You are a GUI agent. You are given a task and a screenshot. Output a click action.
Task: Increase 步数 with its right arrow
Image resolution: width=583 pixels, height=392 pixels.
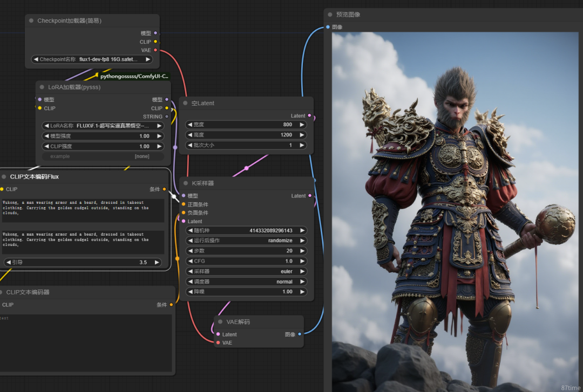pos(302,251)
